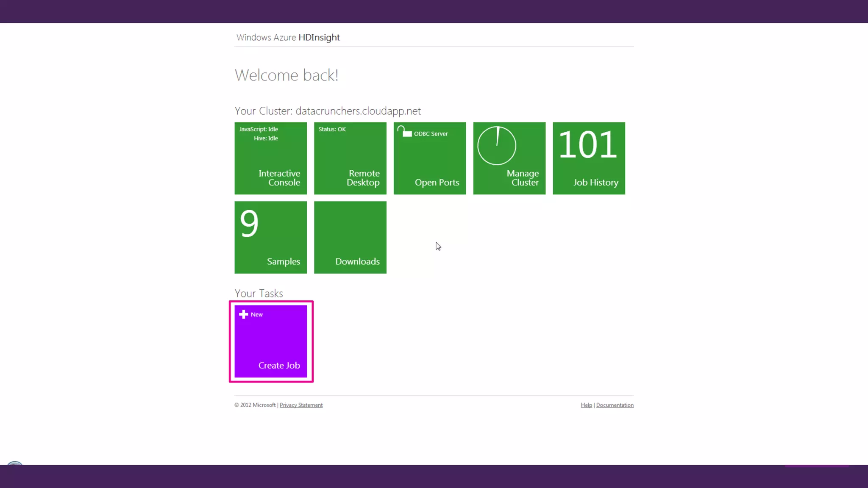The height and width of the screenshot is (488, 868).
Task: Launch the Remote Desktop tile
Action: coord(363,178)
